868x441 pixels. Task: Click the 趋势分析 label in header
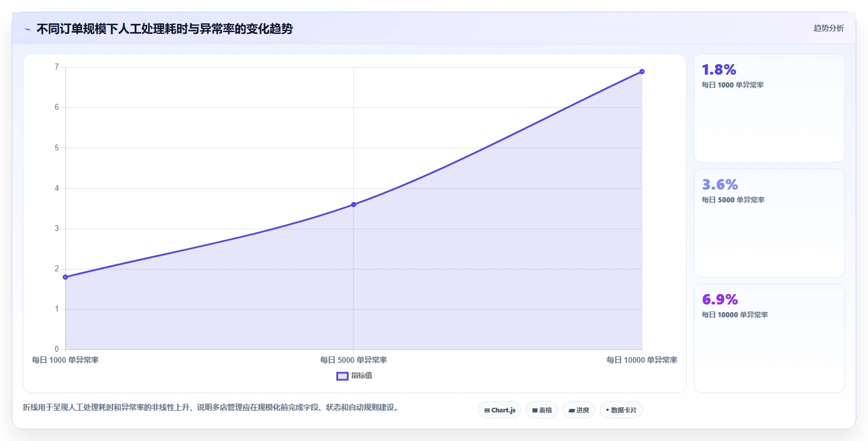pos(828,29)
